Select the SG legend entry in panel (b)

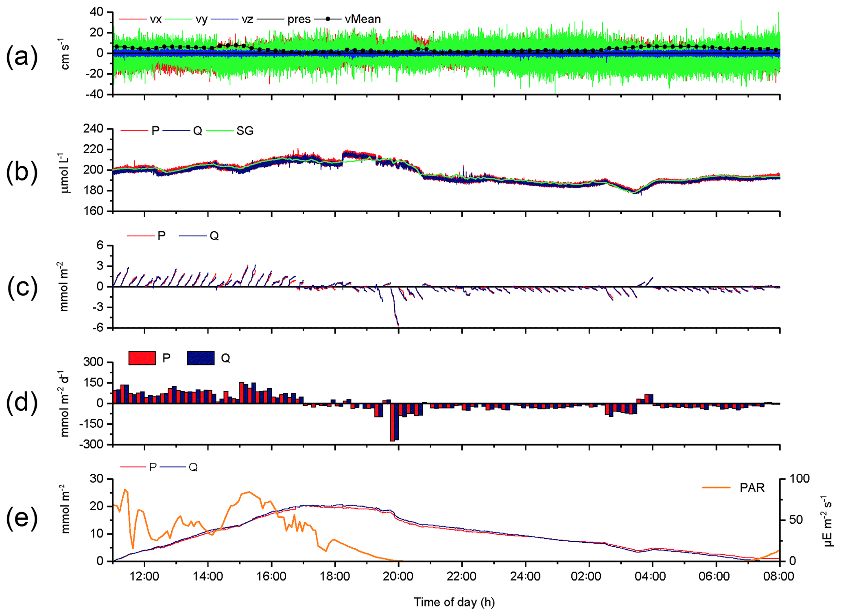click(x=245, y=131)
